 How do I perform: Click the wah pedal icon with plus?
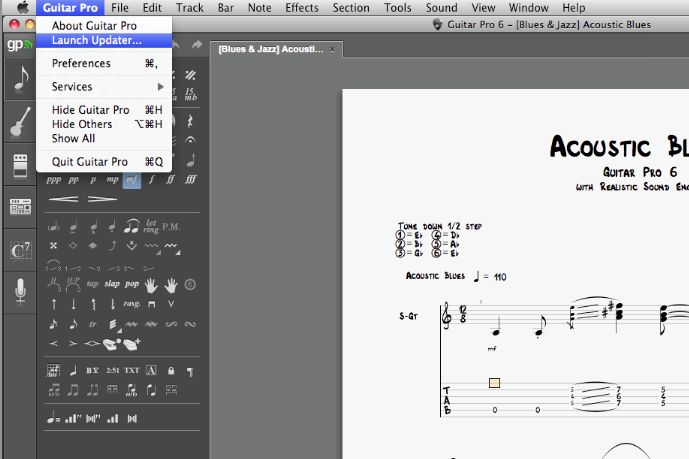(x=132, y=344)
